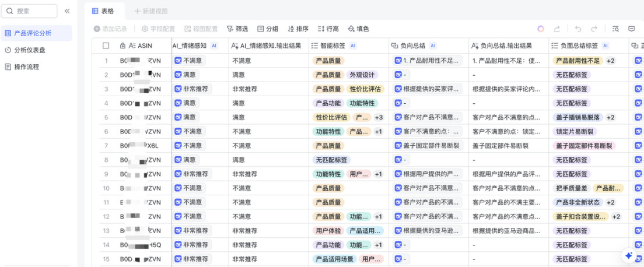
Task: Click the undo arrow icon
Action: tap(577, 29)
